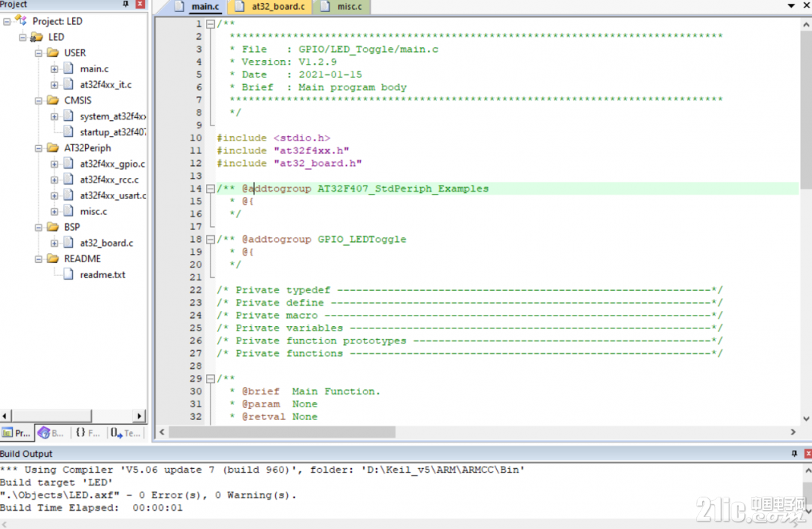Click the 'Build target LED' output line
This screenshot has width=812, height=529.
coord(56,482)
